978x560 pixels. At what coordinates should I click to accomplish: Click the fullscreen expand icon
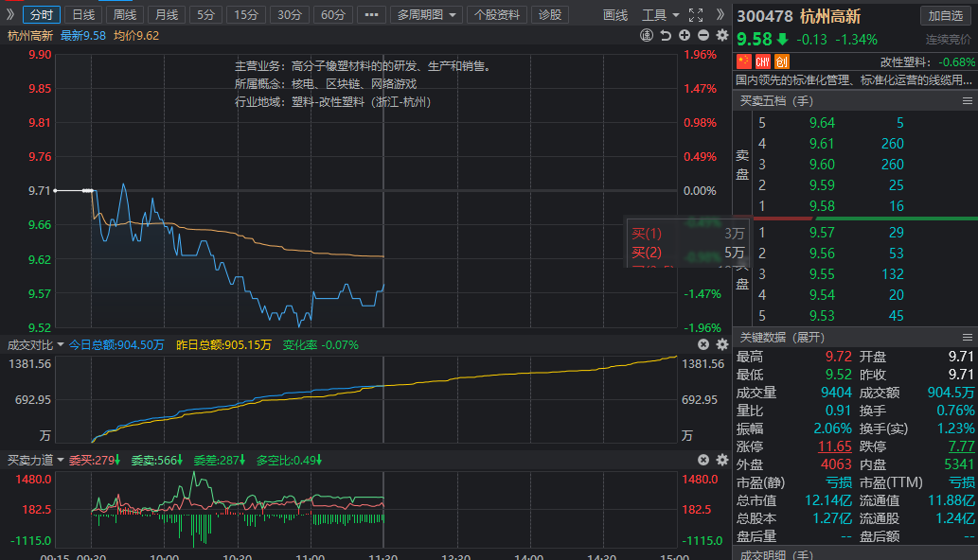tap(696, 15)
